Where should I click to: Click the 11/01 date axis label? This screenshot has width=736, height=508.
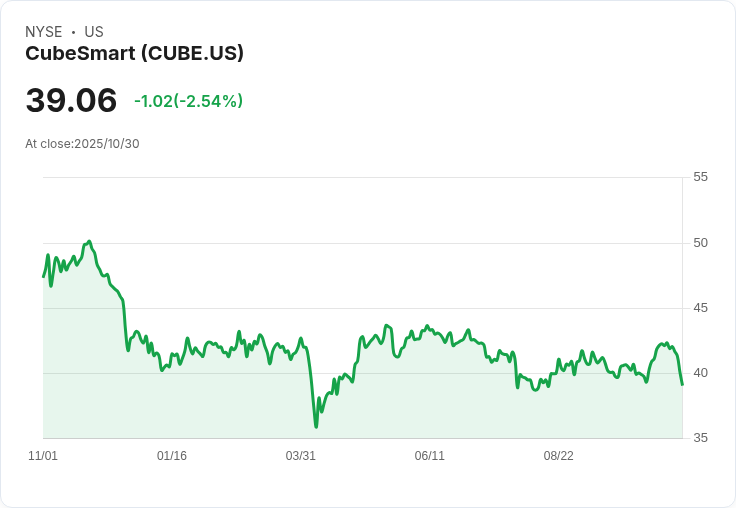[x=43, y=456]
